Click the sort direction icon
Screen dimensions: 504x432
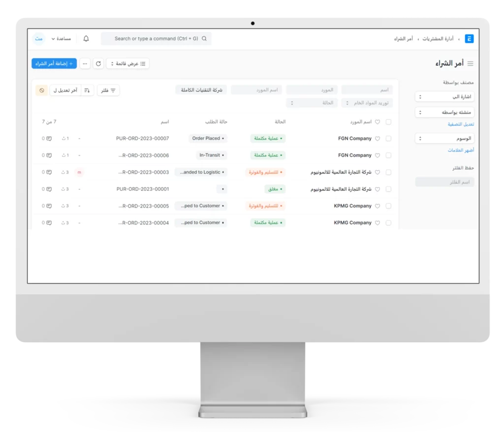coord(87,91)
